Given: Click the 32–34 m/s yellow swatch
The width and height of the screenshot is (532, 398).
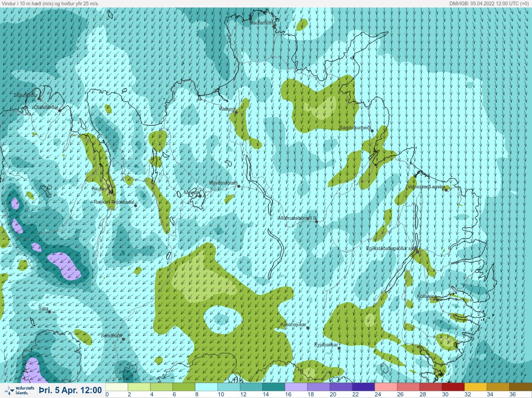Looking at the screenshot, I should [475, 387].
